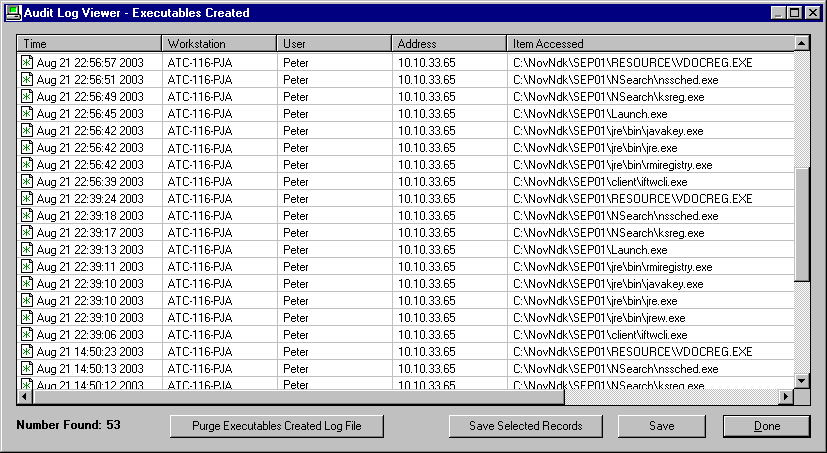Click the nssched.exe path in the 14:50:13 row
827x453 pixels.
pyautogui.click(x=616, y=369)
